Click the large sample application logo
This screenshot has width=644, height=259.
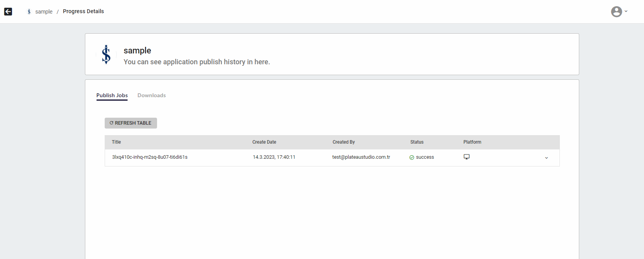(106, 55)
